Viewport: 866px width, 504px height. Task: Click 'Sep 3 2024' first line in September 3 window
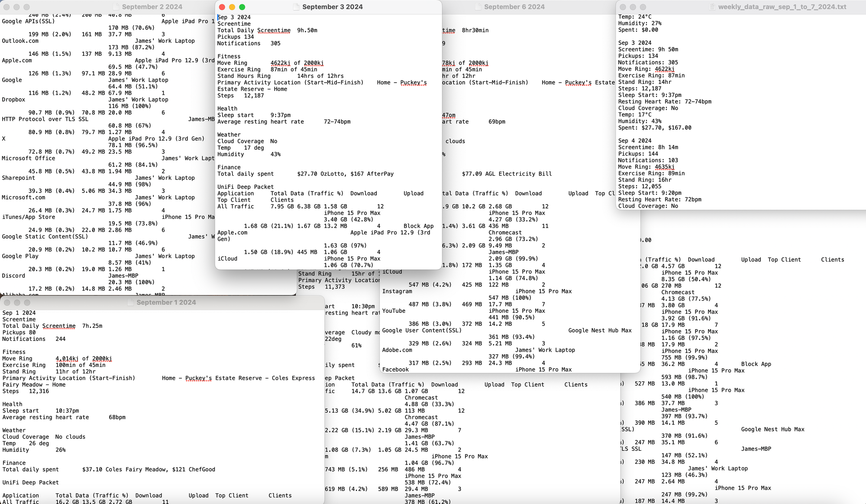[x=234, y=17]
